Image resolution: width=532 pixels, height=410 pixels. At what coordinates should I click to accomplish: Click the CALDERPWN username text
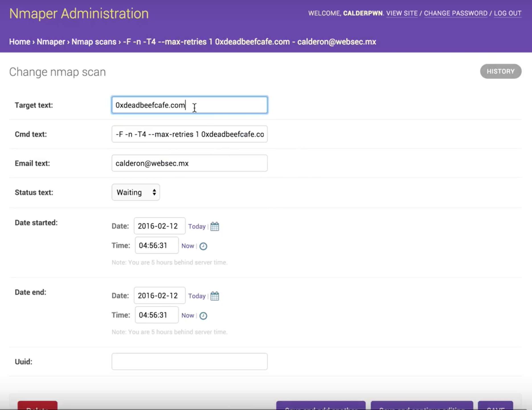click(363, 13)
